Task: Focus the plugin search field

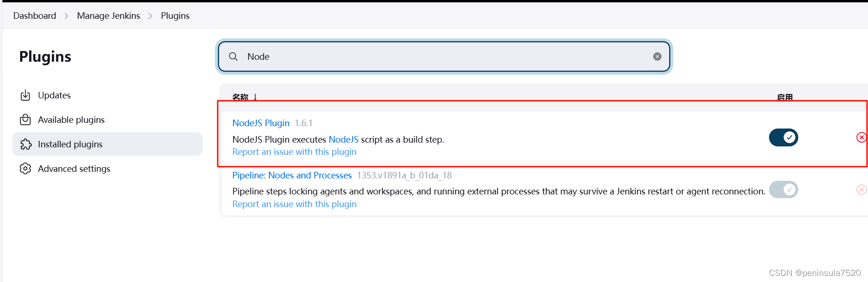Action: pyautogui.click(x=444, y=56)
